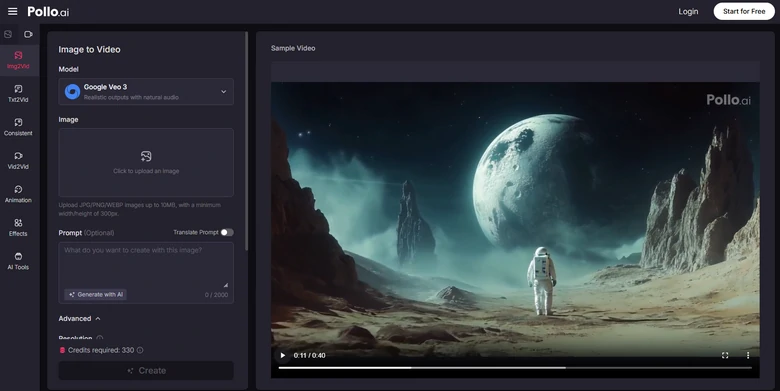The image size is (780, 391).
Task: Click the '0:11 / 0:40' time display
Action: pos(309,355)
